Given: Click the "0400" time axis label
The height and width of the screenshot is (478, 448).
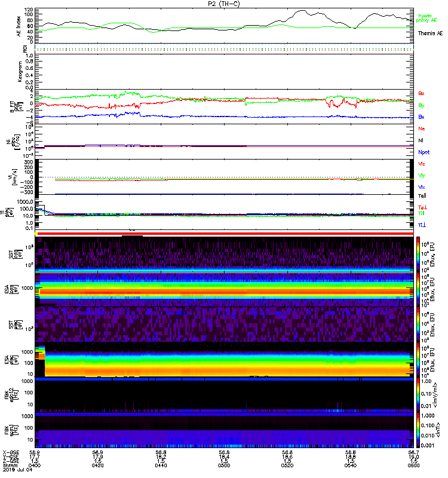Looking at the screenshot, I should 35,465.
